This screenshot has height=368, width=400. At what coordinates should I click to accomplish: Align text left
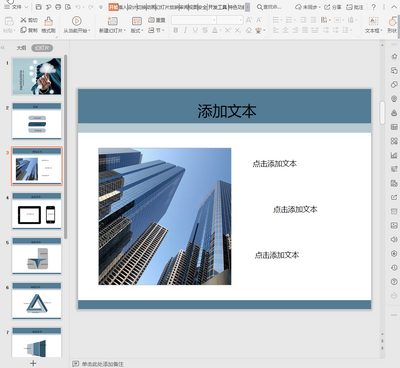click(276, 30)
